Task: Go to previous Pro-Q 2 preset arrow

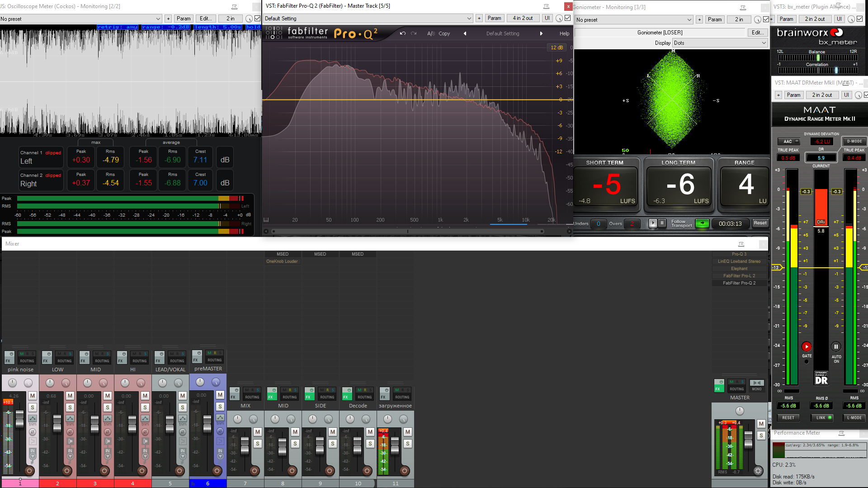Action: 465,33
